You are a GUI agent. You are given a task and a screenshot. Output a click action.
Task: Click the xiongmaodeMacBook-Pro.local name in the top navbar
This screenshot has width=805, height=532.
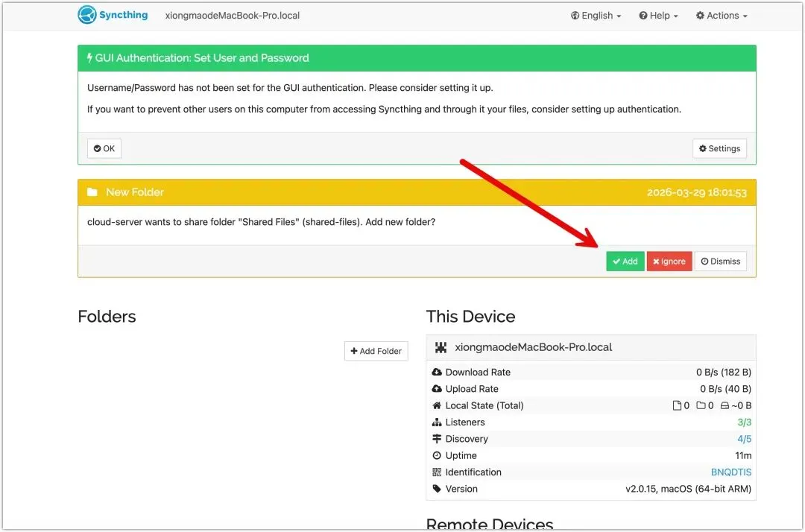(232, 16)
